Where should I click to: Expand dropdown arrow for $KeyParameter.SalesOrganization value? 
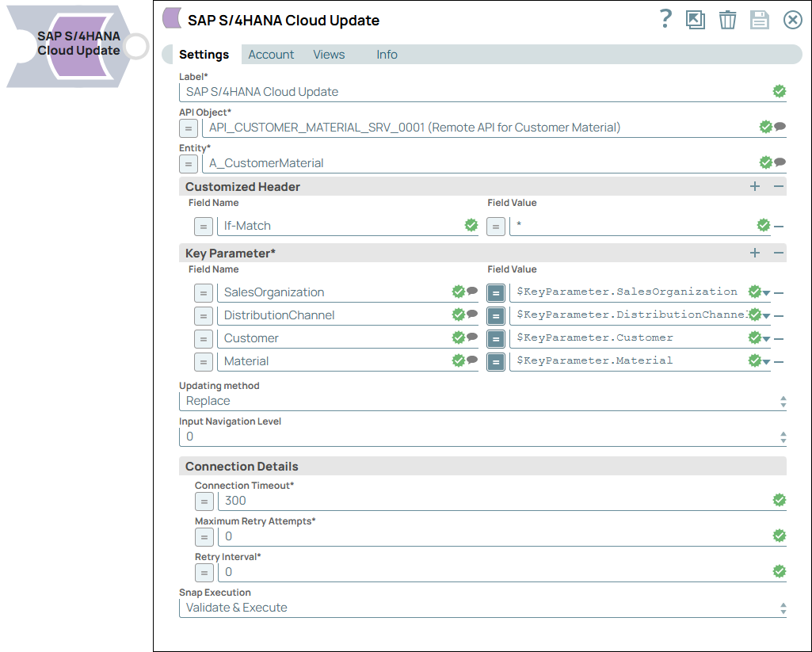766,293
